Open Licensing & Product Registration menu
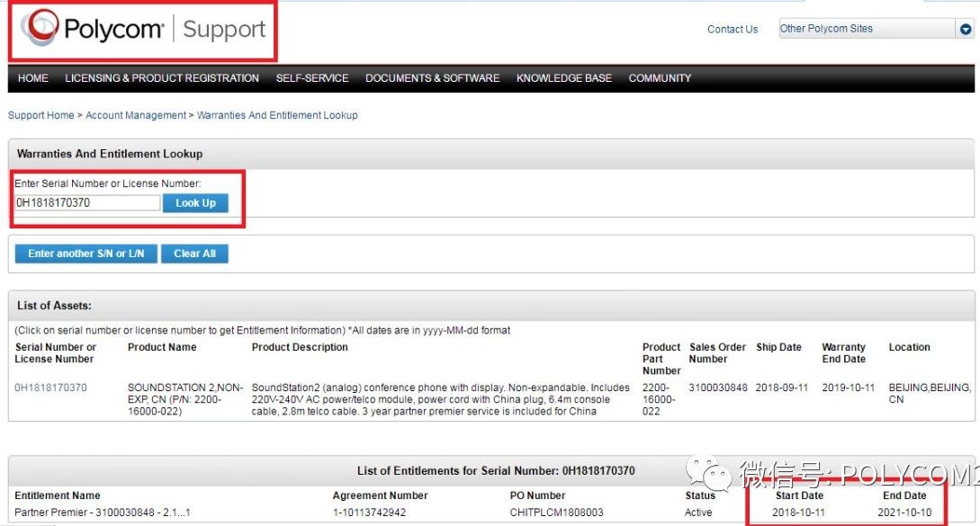This screenshot has height=526, width=980. tap(162, 78)
